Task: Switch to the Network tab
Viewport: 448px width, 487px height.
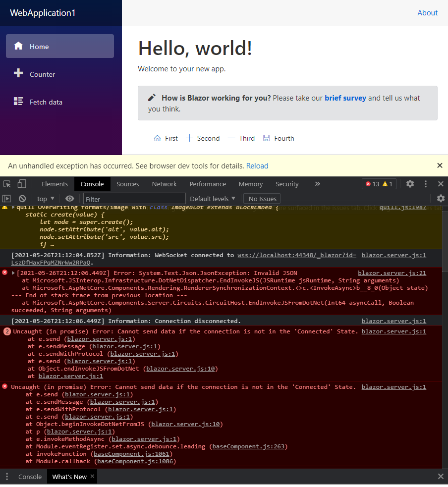Action: (x=164, y=184)
